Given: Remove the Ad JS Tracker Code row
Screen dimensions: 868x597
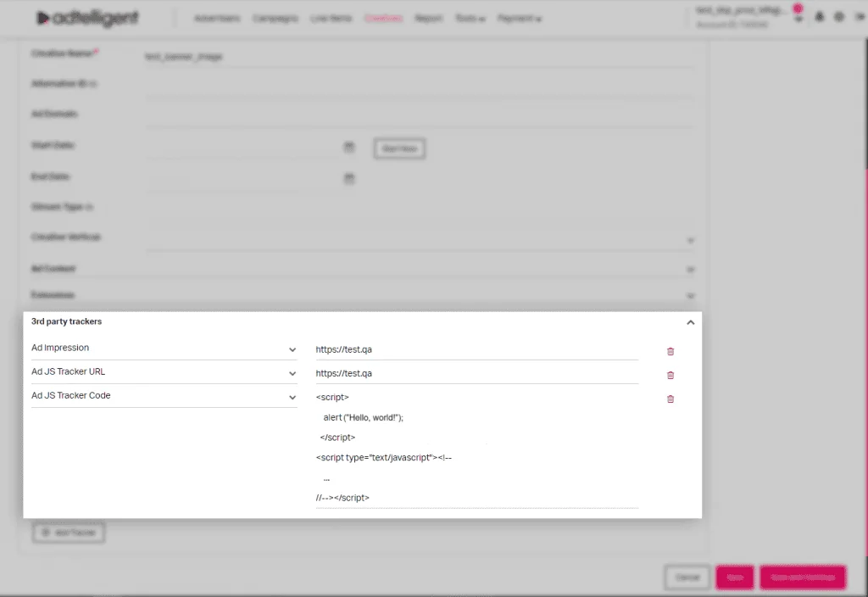Looking at the screenshot, I should (670, 399).
